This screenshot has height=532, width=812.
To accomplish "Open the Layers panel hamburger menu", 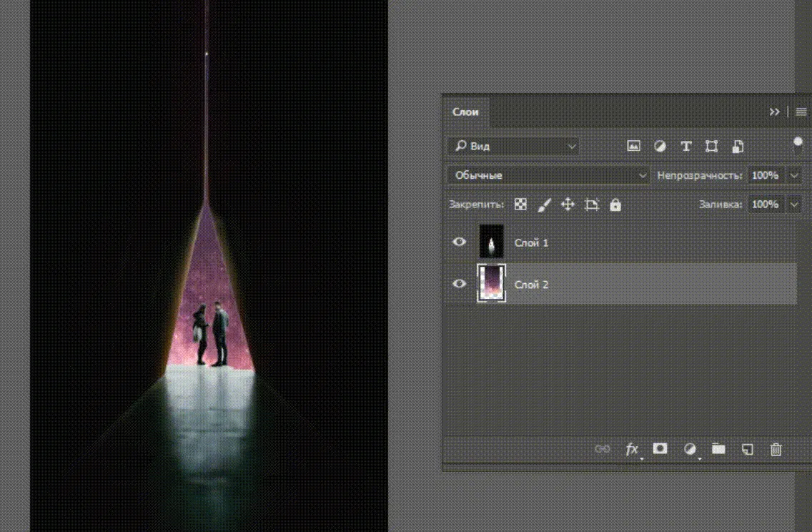I will (x=801, y=112).
